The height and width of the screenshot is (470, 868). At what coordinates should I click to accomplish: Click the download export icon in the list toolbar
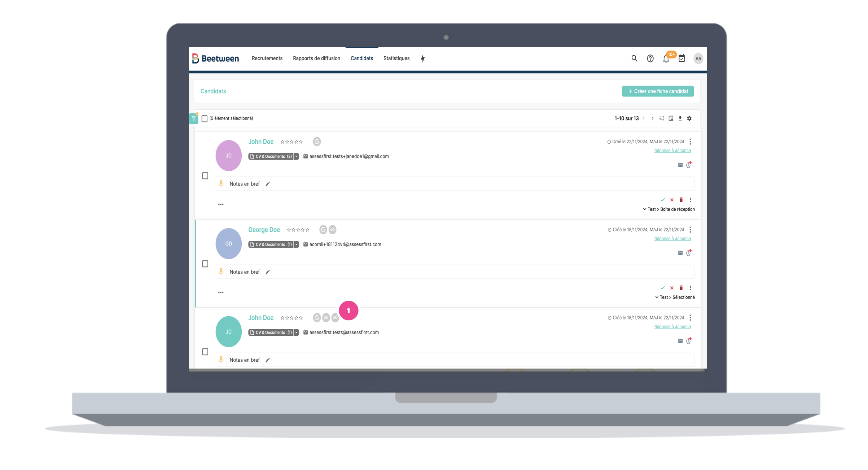tap(680, 118)
